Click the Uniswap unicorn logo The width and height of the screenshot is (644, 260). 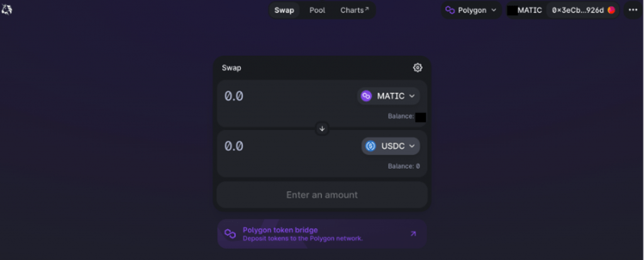[8, 10]
